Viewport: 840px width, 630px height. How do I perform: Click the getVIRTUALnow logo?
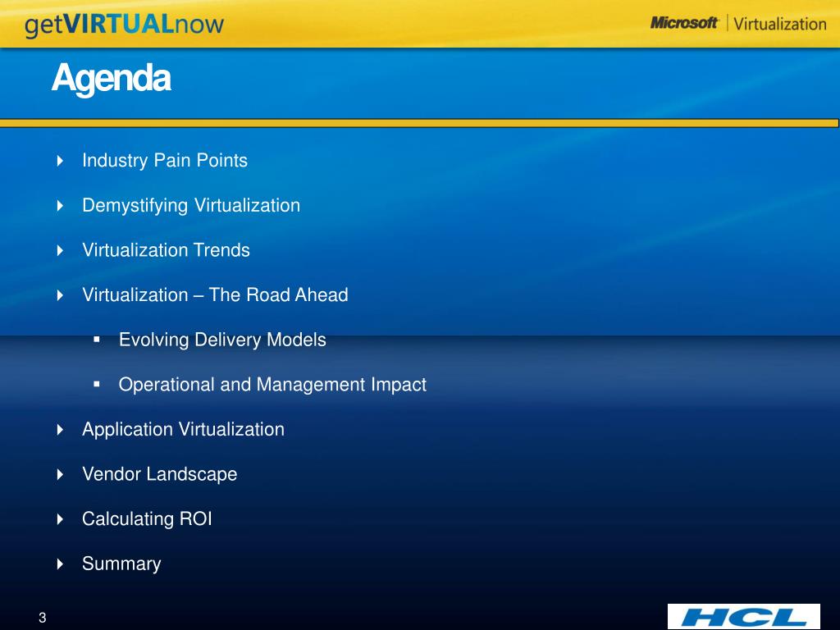[x=124, y=25]
